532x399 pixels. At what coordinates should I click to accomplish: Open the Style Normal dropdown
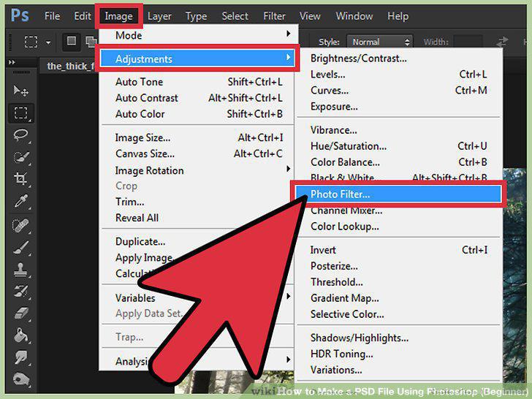click(x=379, y=42)
